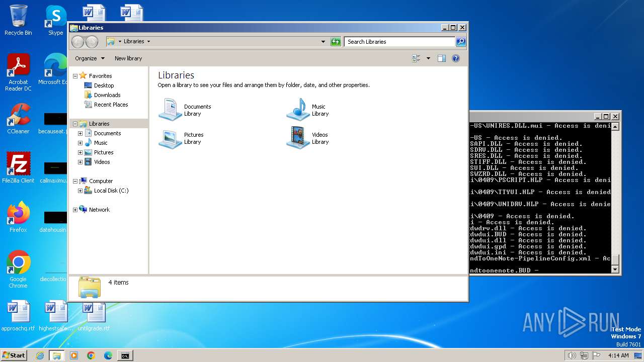The width and height of the screenshot is (644, 362).
Task: Open the view options dropdown arrow
Action: [428, 58]
